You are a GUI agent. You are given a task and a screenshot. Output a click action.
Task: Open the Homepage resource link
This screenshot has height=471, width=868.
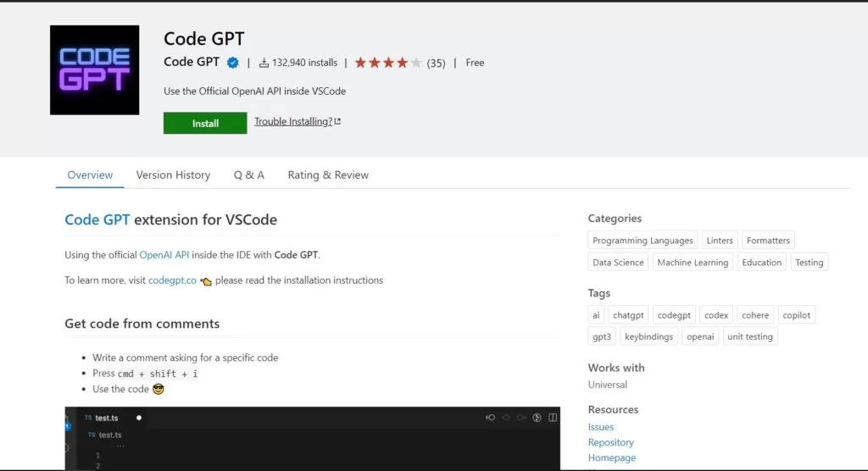click(x=612, y=457)
